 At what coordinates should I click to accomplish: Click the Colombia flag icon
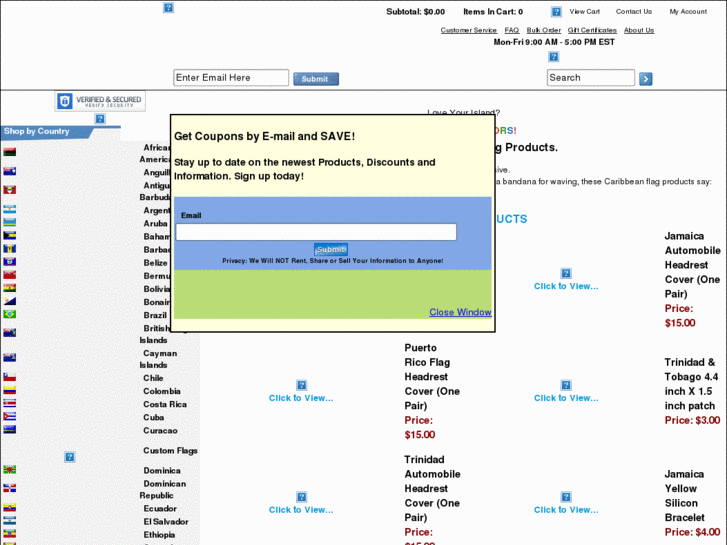point(10,391)
